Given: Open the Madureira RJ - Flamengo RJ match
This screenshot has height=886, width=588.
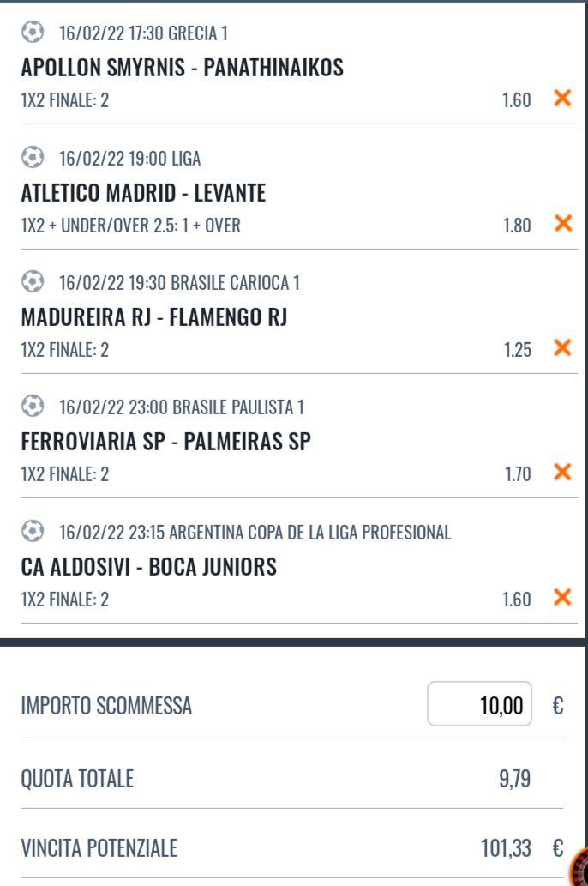Looking at the screenshot, I should 154,317.
